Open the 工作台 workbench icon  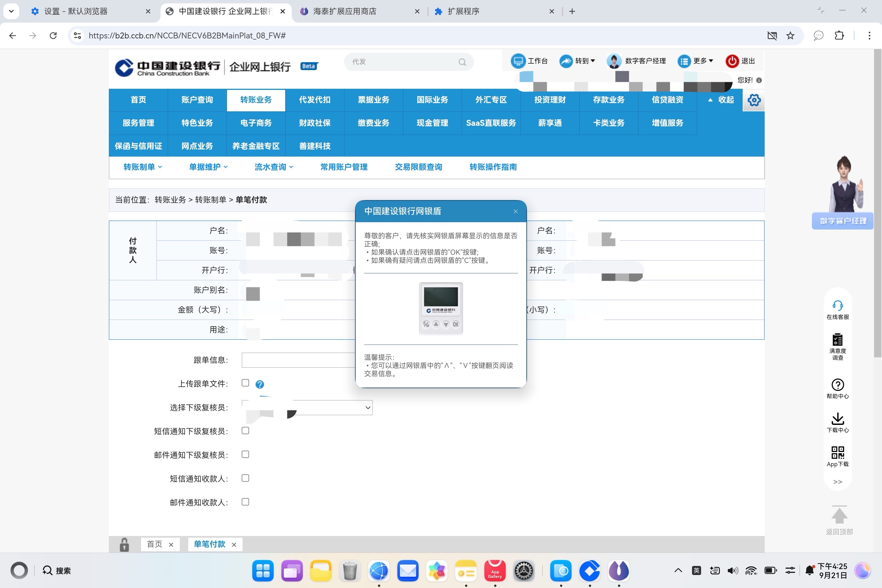click(518, 61)
